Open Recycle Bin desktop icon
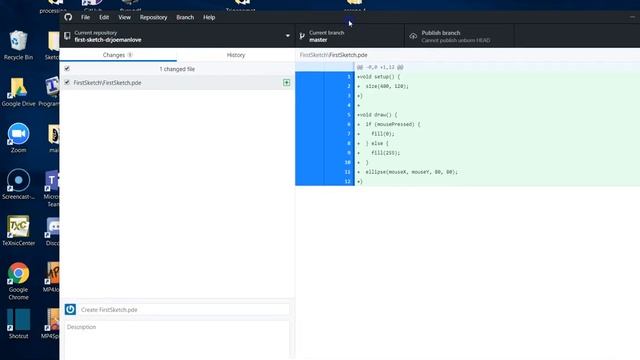Image resolution: width=640 pixels, height=360 pixels. point(18,45)
